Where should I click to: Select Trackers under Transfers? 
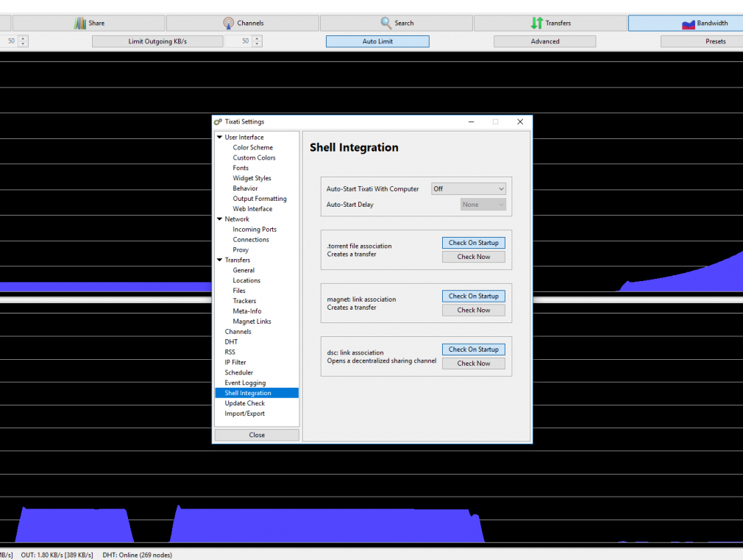tap(244, 301)
